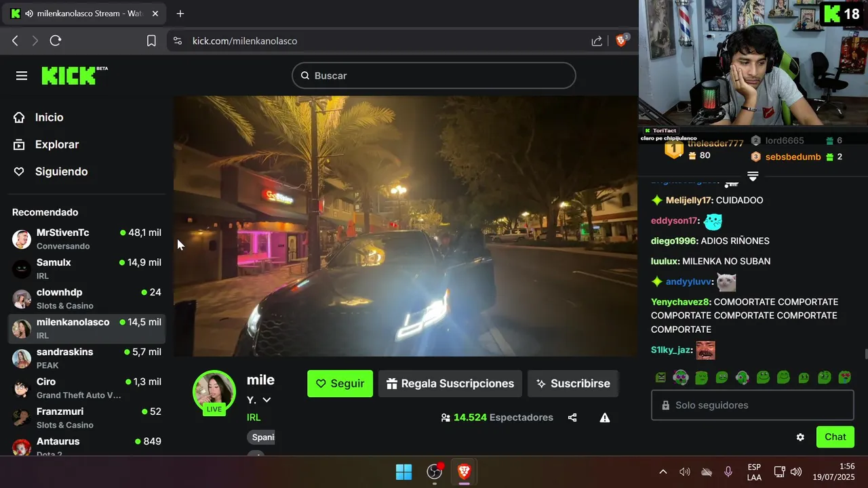Reload the page
Screen dimensions: 868x488
56,41
